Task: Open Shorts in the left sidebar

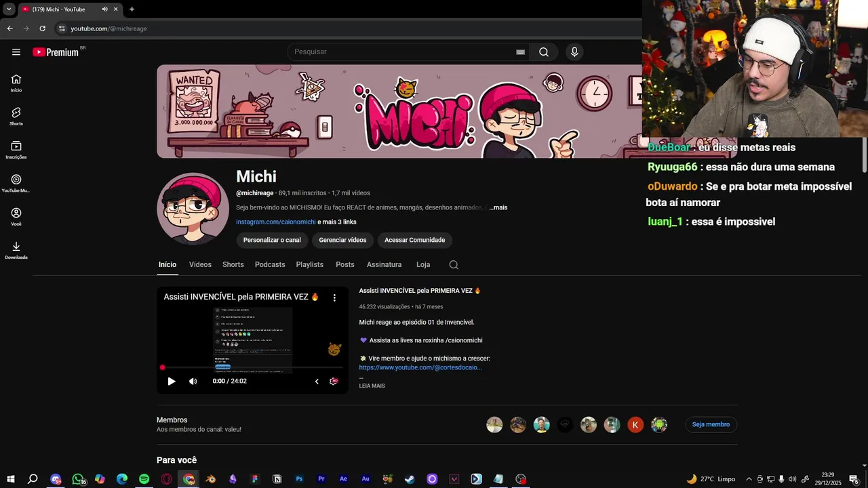Action: (x=16, y=117)
